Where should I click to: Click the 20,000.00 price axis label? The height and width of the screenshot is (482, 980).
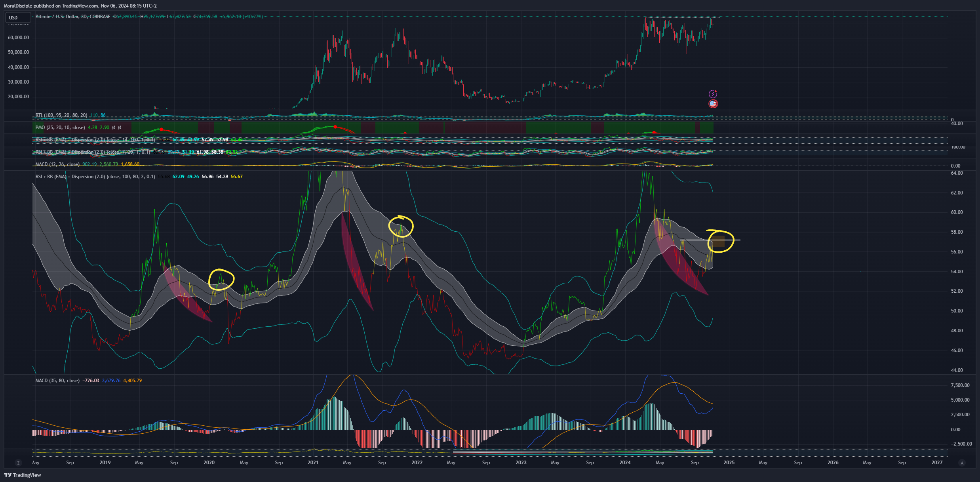pos(19,97)
